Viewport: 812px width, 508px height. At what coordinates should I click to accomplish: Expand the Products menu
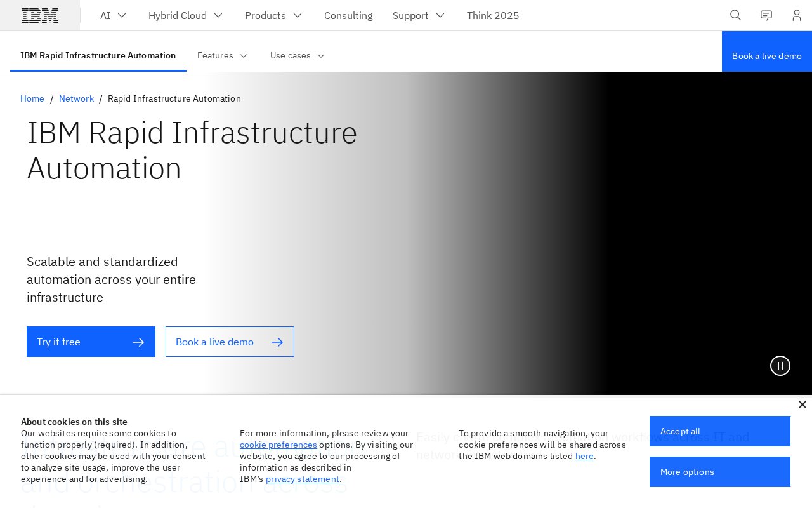tap(273, 15)
